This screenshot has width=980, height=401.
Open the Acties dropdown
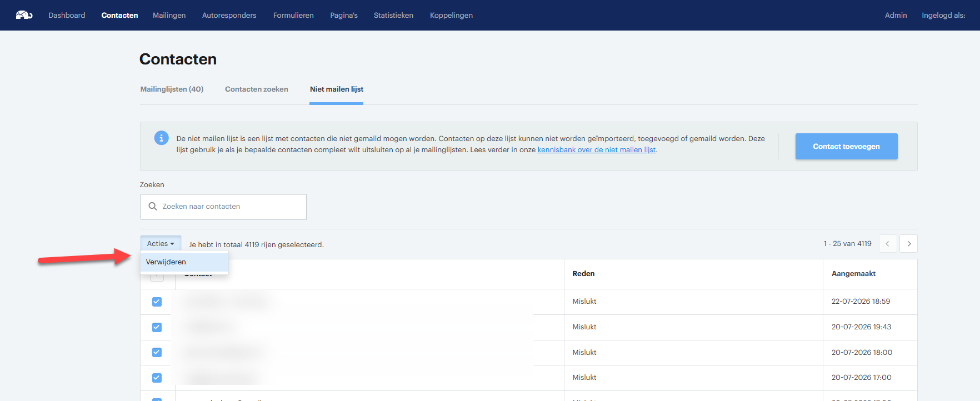161,243
